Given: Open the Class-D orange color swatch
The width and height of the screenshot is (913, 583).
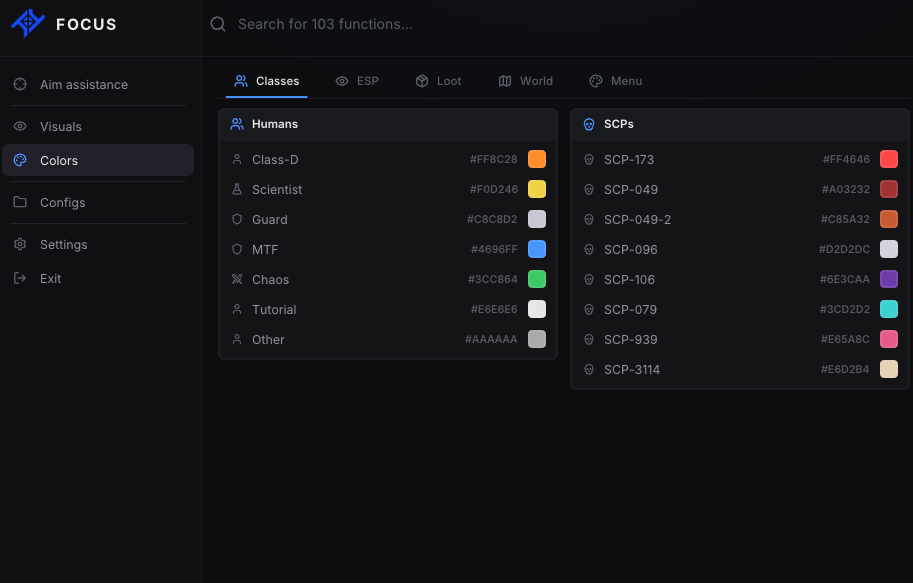Looking at the screenshot, I should click(537, 159).
